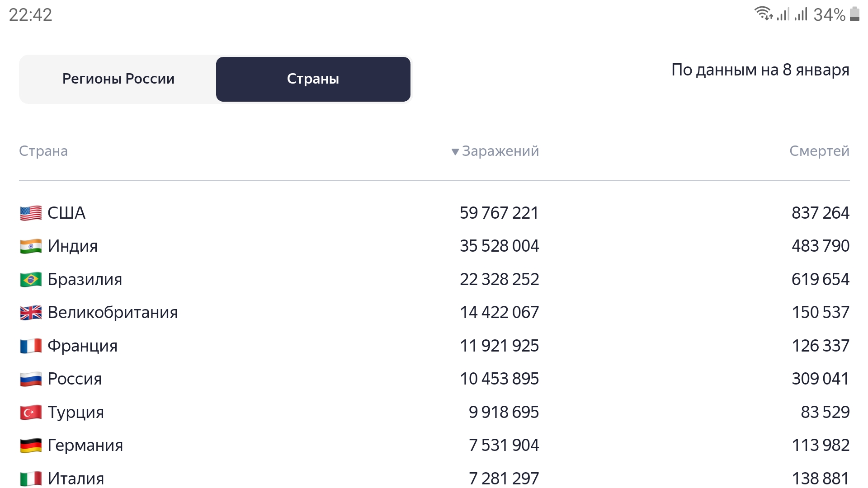The image size is (868, 488).
Task: Click the Wi-Fi status icon
Action: [764, 14]
